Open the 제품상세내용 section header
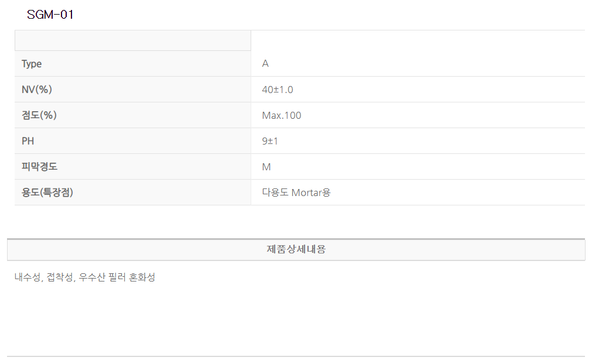Image resolution: width=592 pixels, height=364 pixels. coord(296,249)
